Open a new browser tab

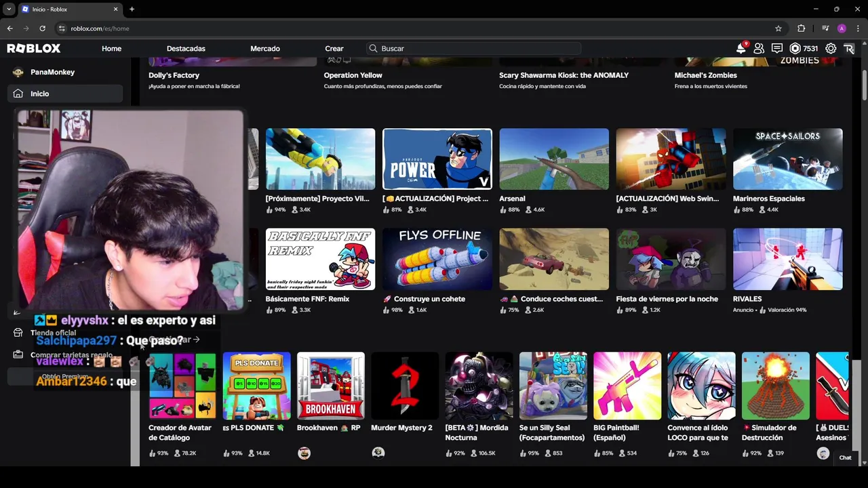tap(132, 9)
